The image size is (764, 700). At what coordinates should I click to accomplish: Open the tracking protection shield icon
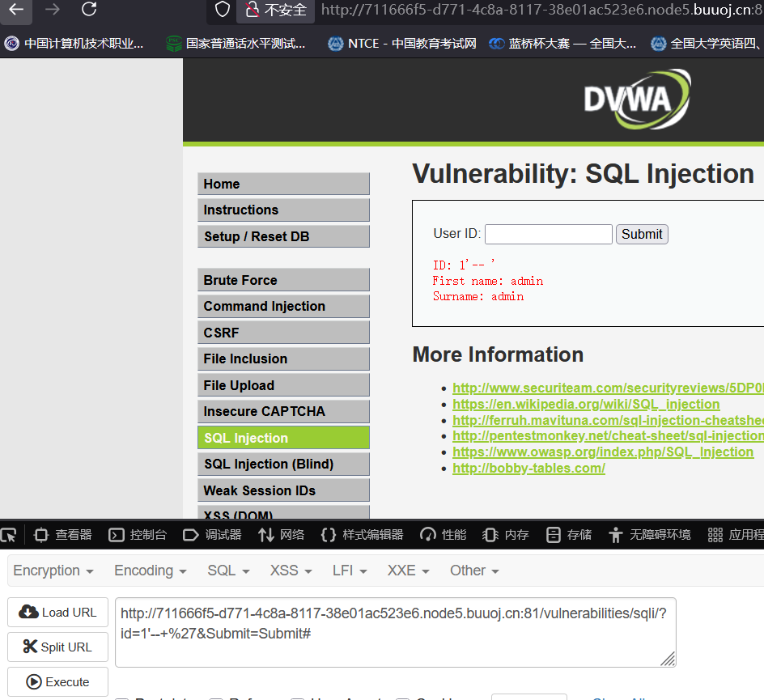pyautogui.click(x=223, y=9)
